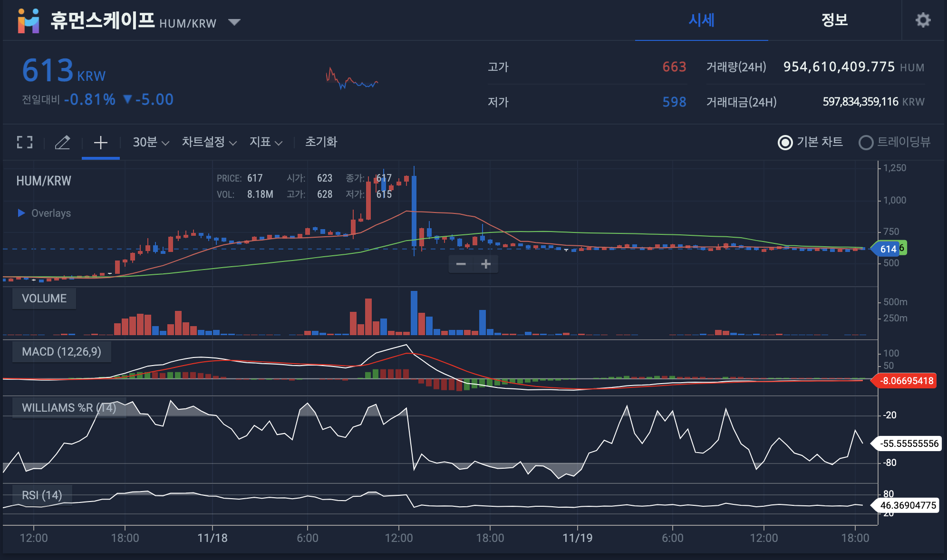The image size is (947, 560).
Task: Select the crosshair plus tool
Action: click(x=100, y=142)
